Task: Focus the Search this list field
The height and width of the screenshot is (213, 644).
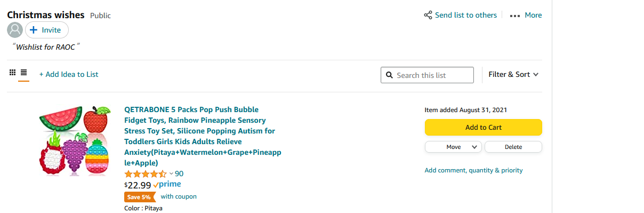Action: coord(427,75)
